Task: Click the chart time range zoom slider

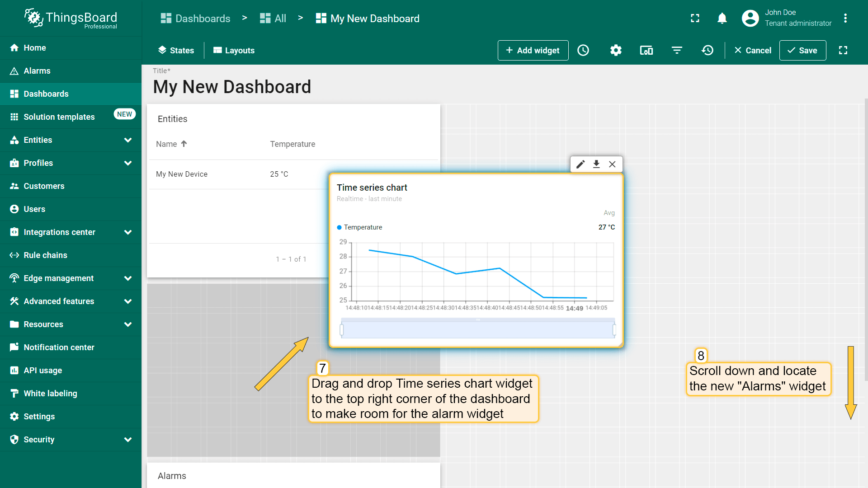Action: (477, 330)
